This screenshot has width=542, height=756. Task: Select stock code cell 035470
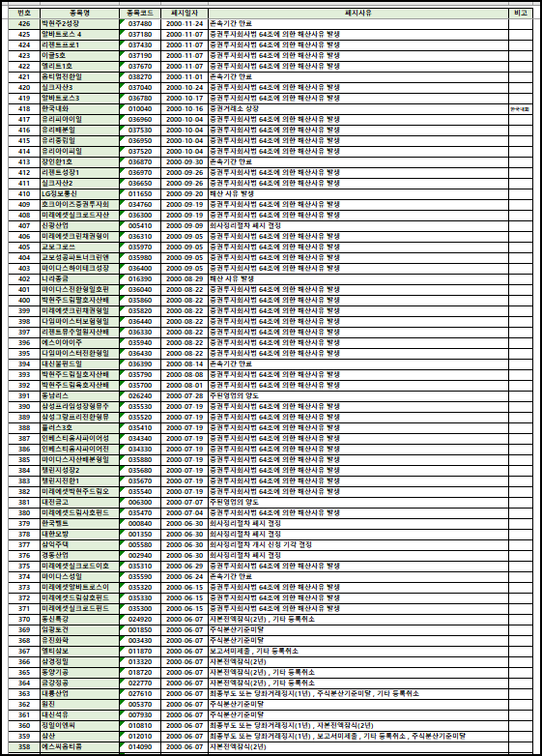pos(140,513)
